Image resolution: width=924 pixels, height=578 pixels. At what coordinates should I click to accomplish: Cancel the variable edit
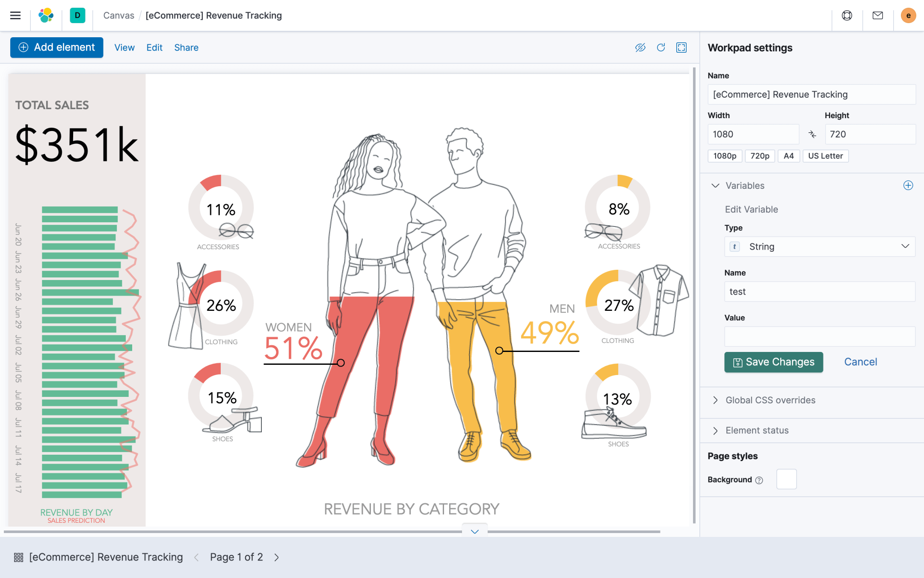860,362
